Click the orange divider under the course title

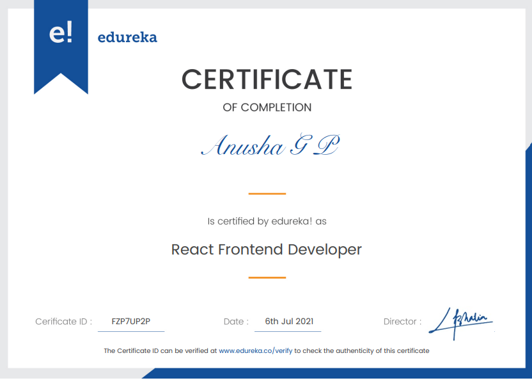tap(267, 278)
